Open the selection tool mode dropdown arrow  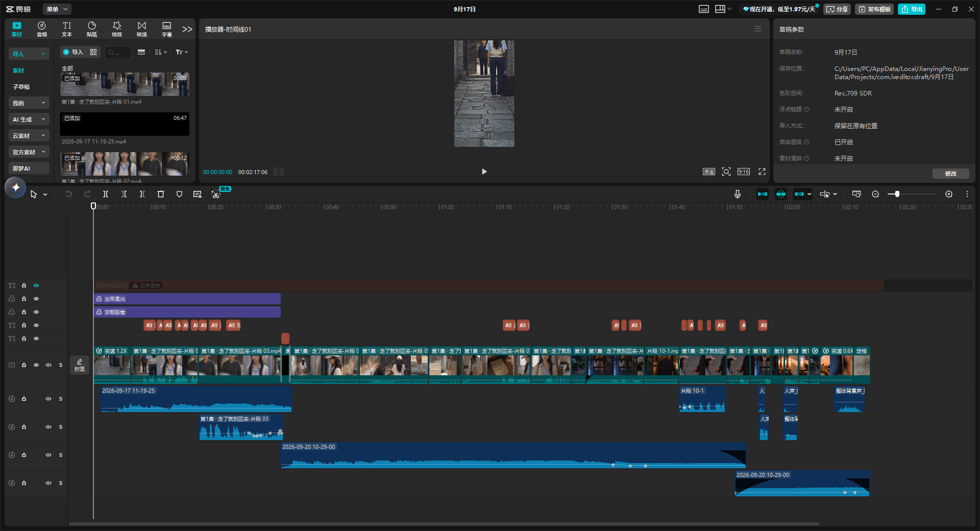45,195
